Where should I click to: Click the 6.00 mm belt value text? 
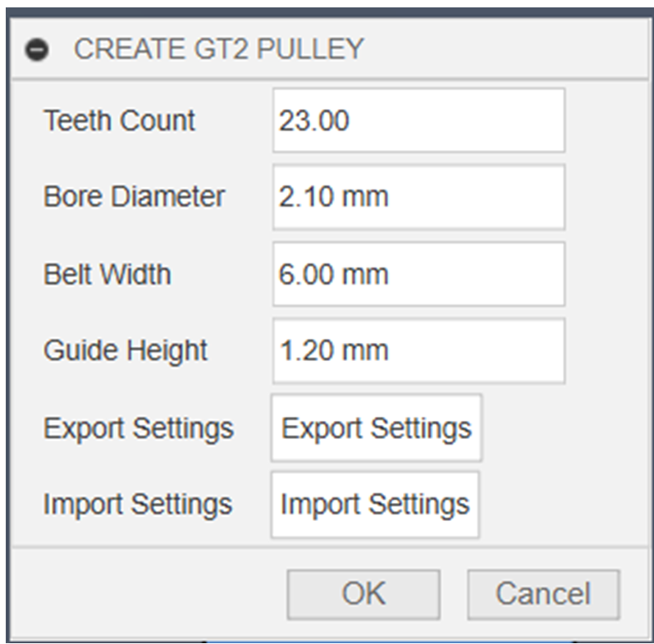pos(333,274)
